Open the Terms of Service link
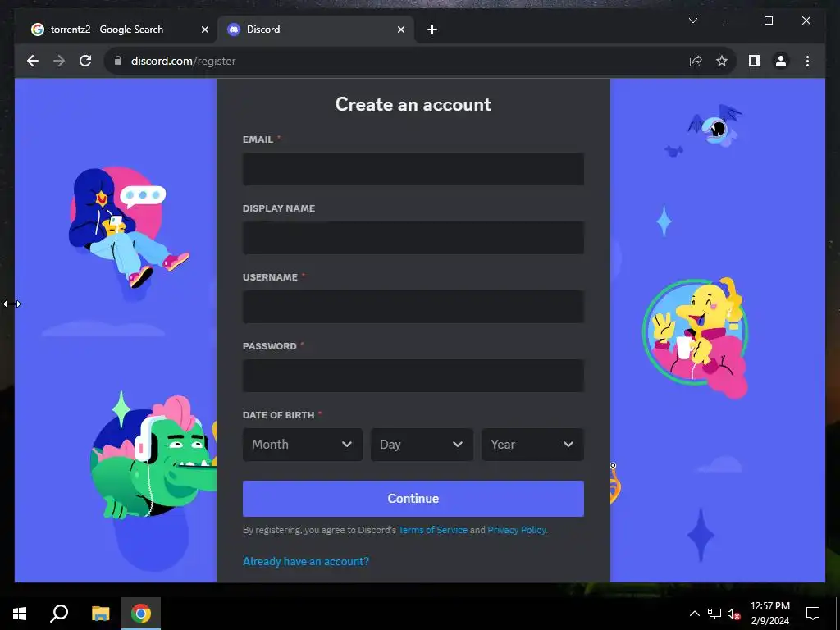The image size is (840, 630). point(433,530)
